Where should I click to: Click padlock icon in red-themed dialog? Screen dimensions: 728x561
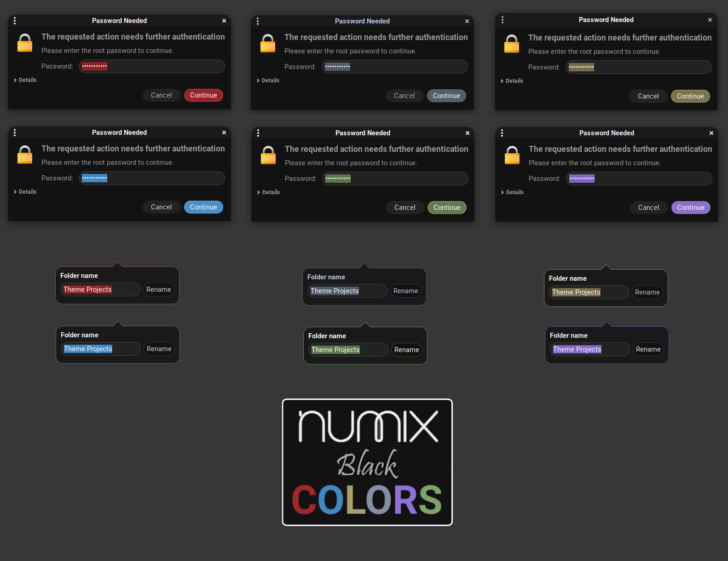coord(25,43)
